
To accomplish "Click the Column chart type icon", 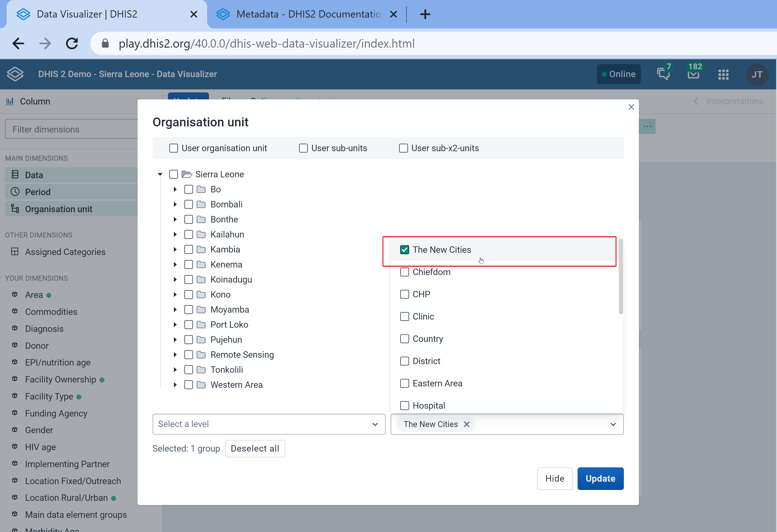I will click(x=10, y=101).
